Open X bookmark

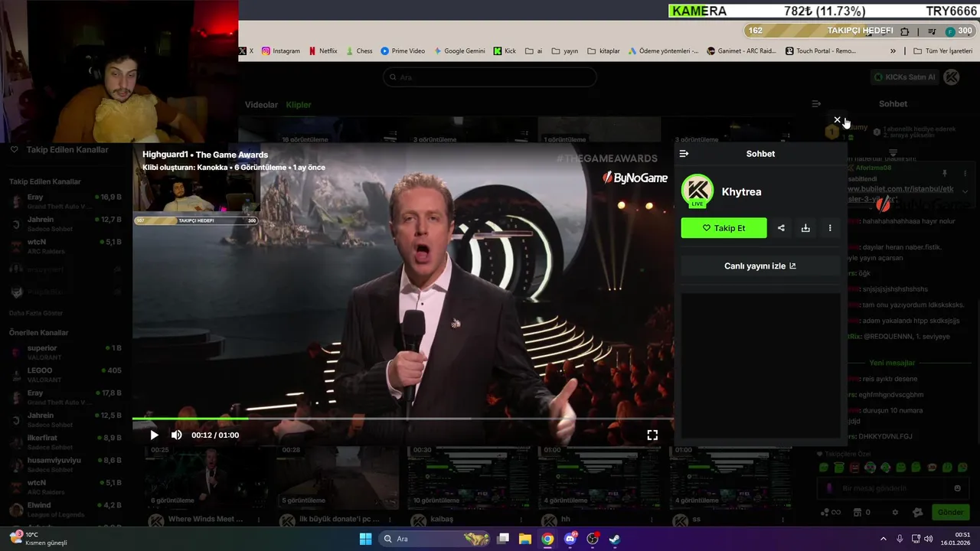(246, 51)
